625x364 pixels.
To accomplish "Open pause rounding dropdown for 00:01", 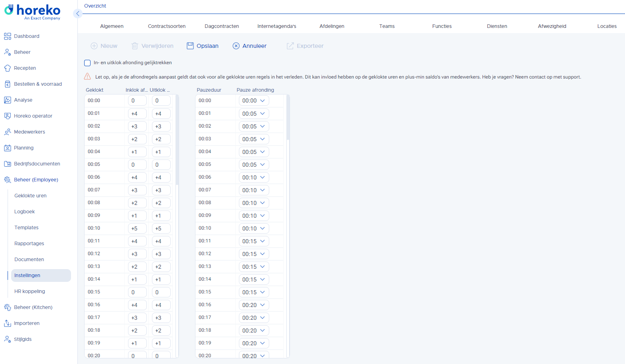I will 254,114.
